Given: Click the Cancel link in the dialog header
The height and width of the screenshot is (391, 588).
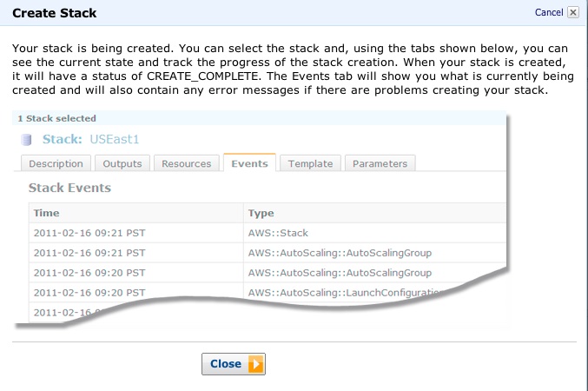Looking at the screenshot, I should (x=548, y=12).
